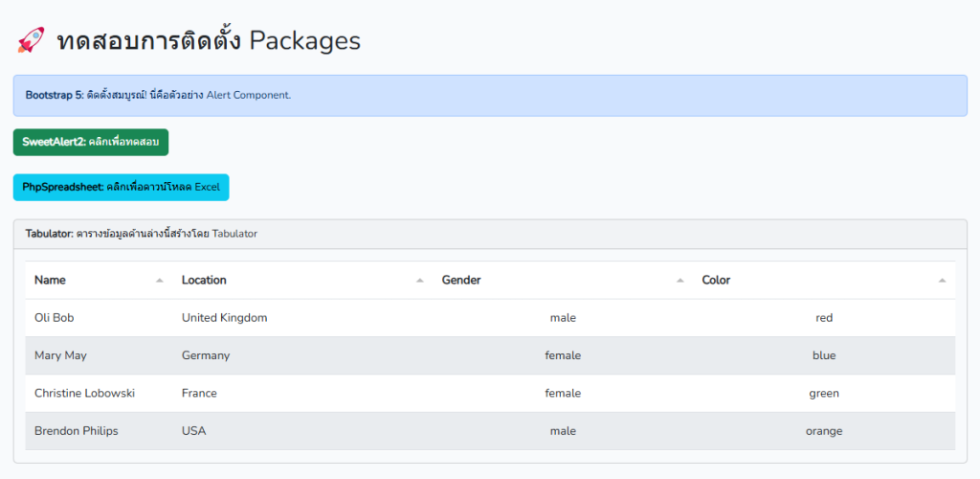
Task: Click the Bootstrap 5 alert banner
Action: [489, 96]
